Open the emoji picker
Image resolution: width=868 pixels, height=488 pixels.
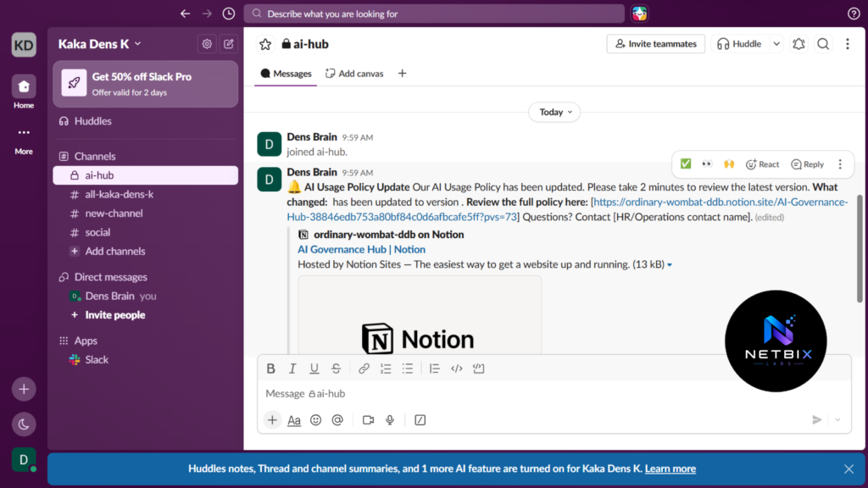[x=315, y=420]
